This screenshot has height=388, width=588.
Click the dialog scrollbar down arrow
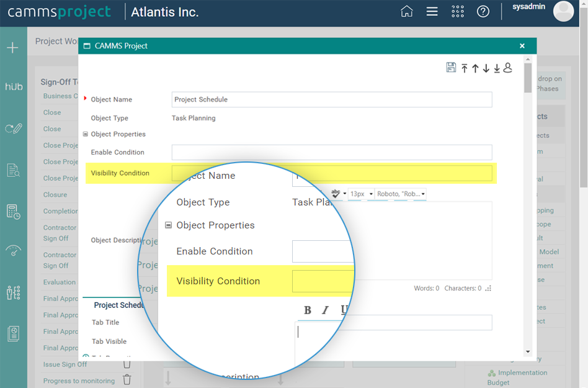coord(528,351)
